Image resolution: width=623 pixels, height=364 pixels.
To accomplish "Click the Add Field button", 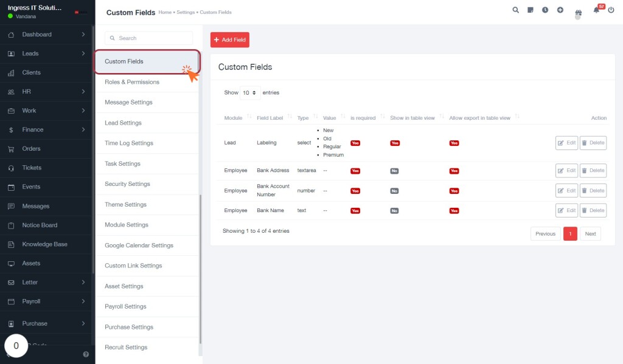I will (x=229, y=39).
